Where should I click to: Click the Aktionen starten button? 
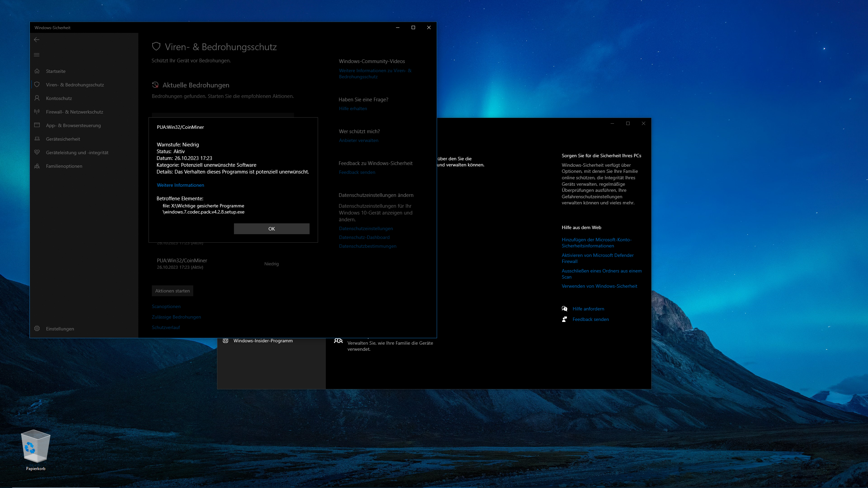(x=172, y=290)
